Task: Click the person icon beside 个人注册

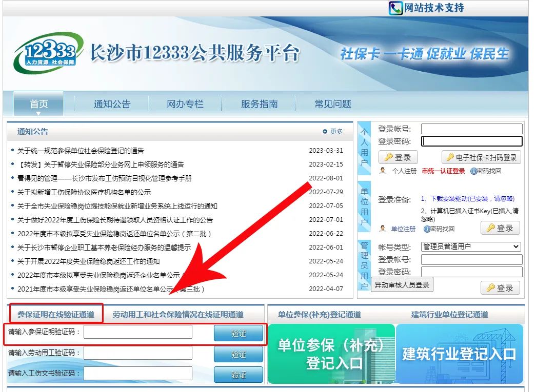Action: 383,171
